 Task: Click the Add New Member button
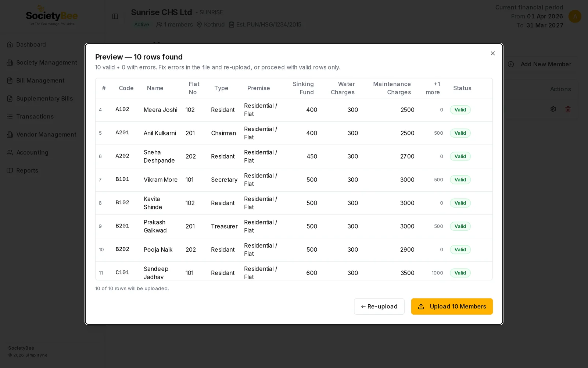click(540, 64)
